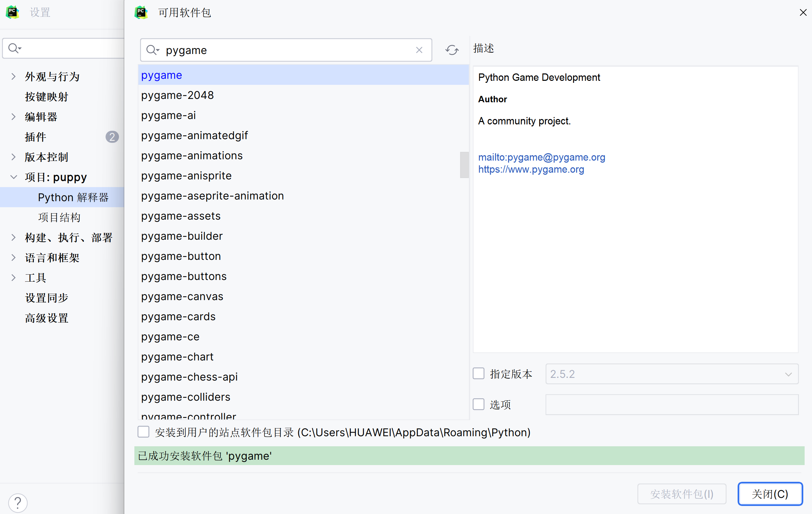Image resolution: width=812 pixels, height=514 pixels.
Task: Enable the 选项 checkbox
Action: 478,404
